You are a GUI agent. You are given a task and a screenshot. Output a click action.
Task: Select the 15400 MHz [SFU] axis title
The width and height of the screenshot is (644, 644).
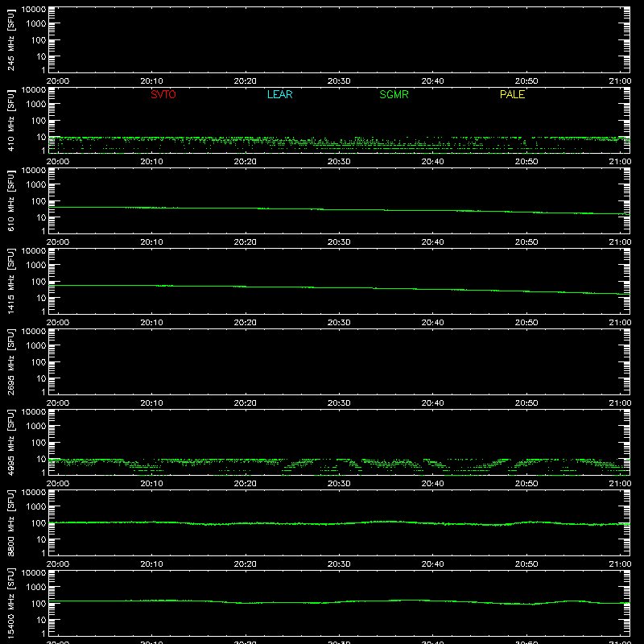coord(10,603)
